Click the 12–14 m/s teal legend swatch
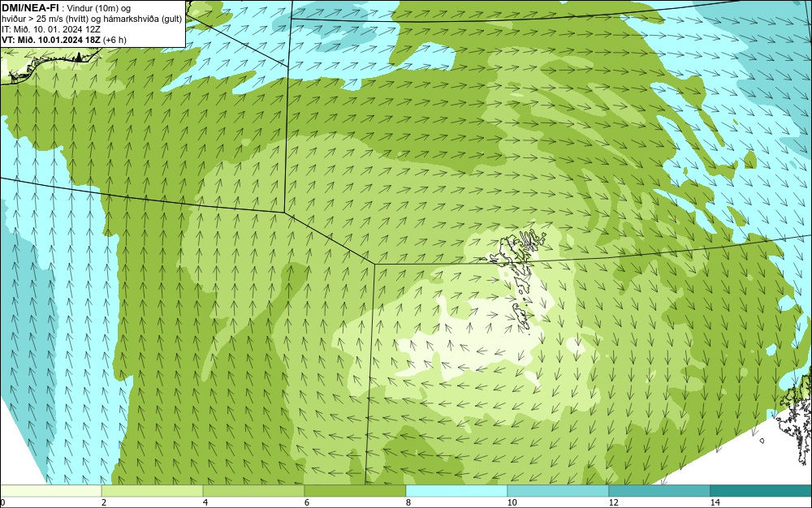This screenshot has height=508, width=812. point(659,490)
